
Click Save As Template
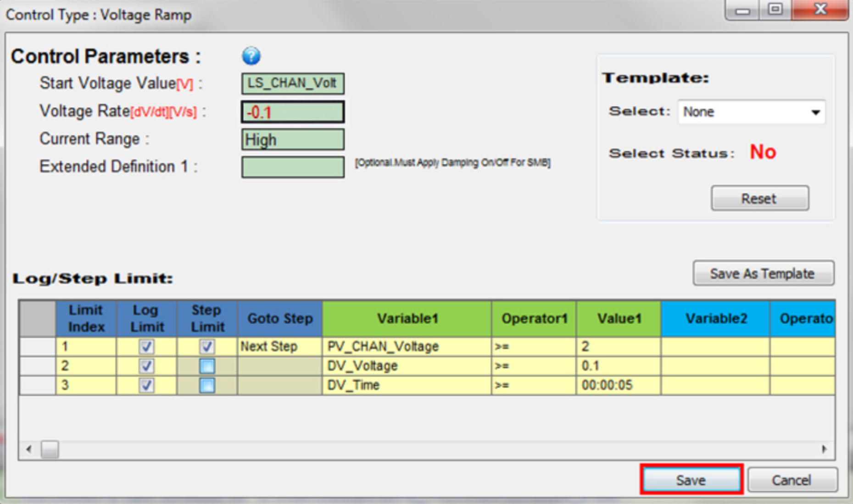[763, 273]
